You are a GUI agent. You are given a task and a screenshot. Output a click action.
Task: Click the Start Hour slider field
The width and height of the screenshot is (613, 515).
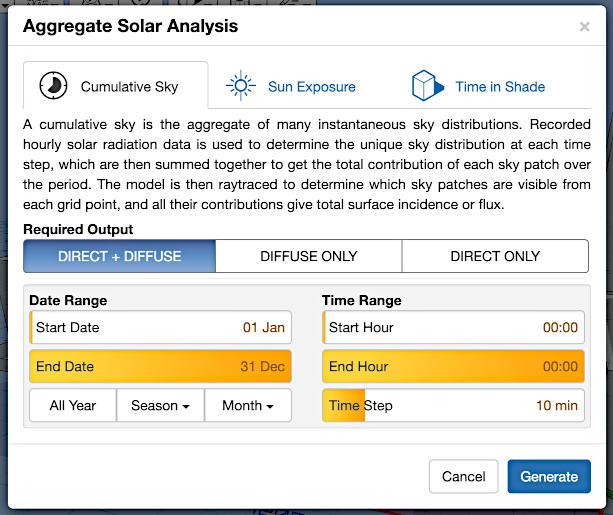453,327
